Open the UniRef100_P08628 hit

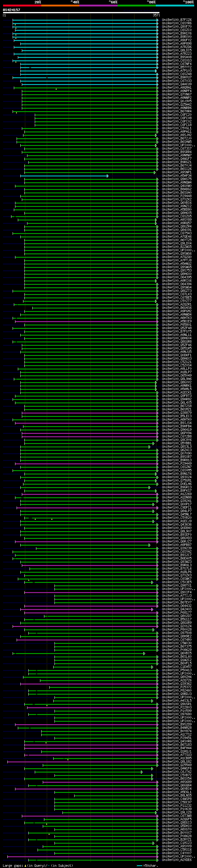coord(177,836)
